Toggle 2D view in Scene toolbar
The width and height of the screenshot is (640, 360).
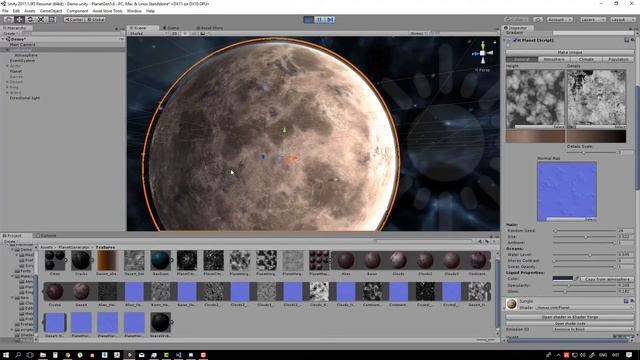click(174, 33)
